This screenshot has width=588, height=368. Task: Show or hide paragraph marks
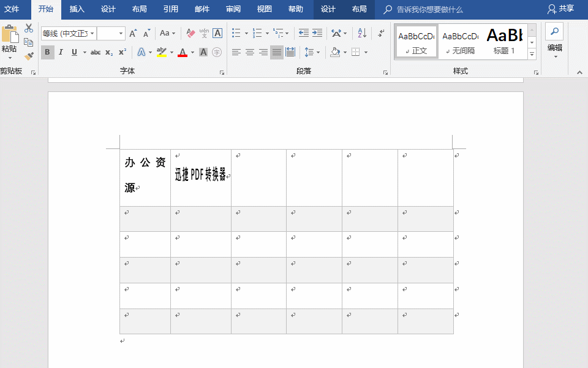(381, 33)
